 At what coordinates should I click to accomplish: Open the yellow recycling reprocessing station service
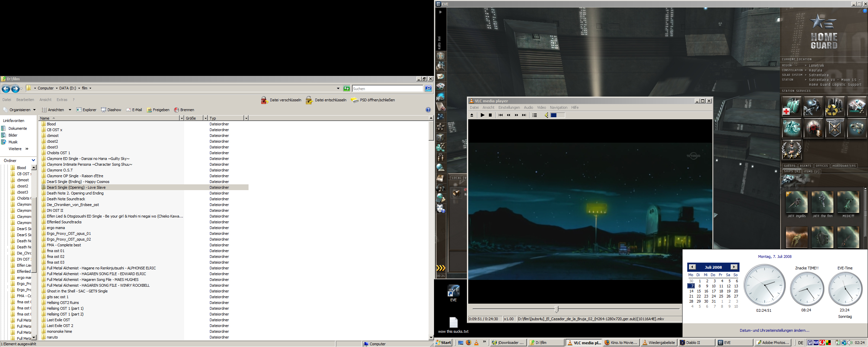835,106
